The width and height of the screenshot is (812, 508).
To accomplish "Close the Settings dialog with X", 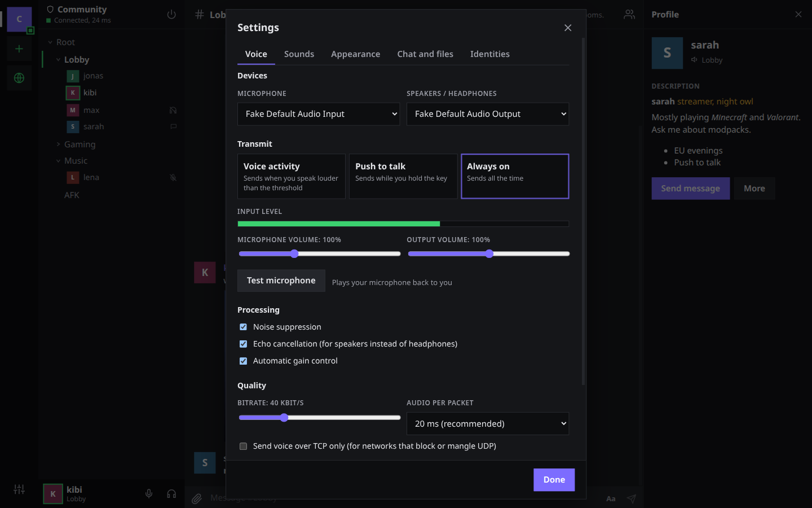I will (568, 28).
